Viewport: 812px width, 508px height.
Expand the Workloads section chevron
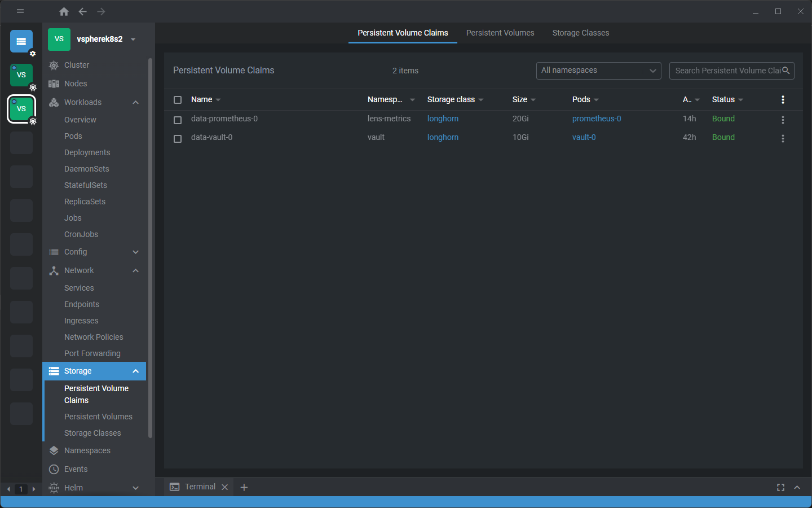click(x=135, y=102)
